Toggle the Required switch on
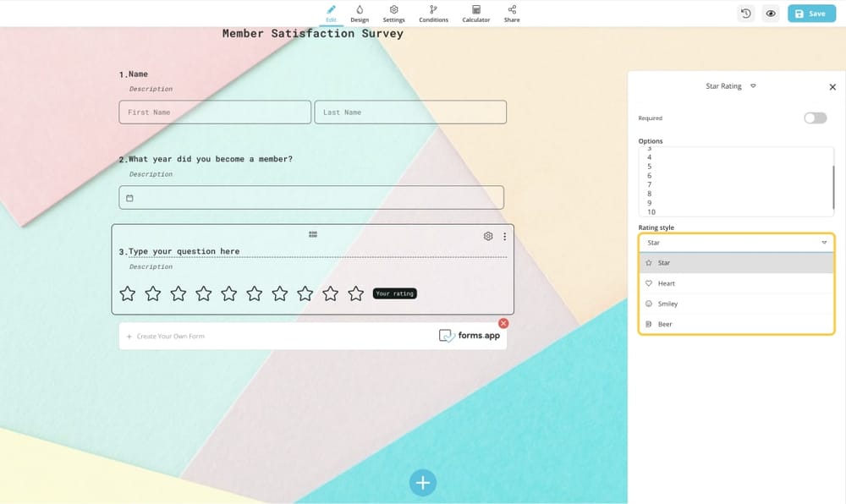The height and width of the screenshot is (504, 846). [x=815, y=118]
